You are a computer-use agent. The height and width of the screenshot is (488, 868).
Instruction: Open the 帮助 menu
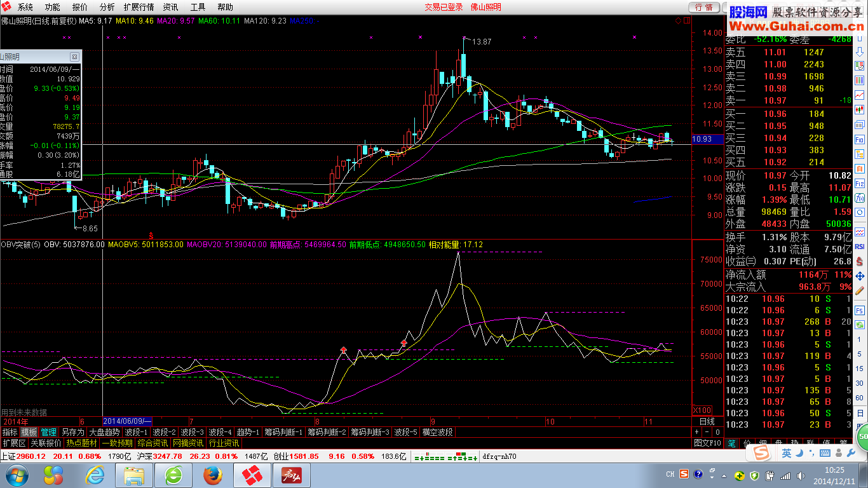(225, 7)
